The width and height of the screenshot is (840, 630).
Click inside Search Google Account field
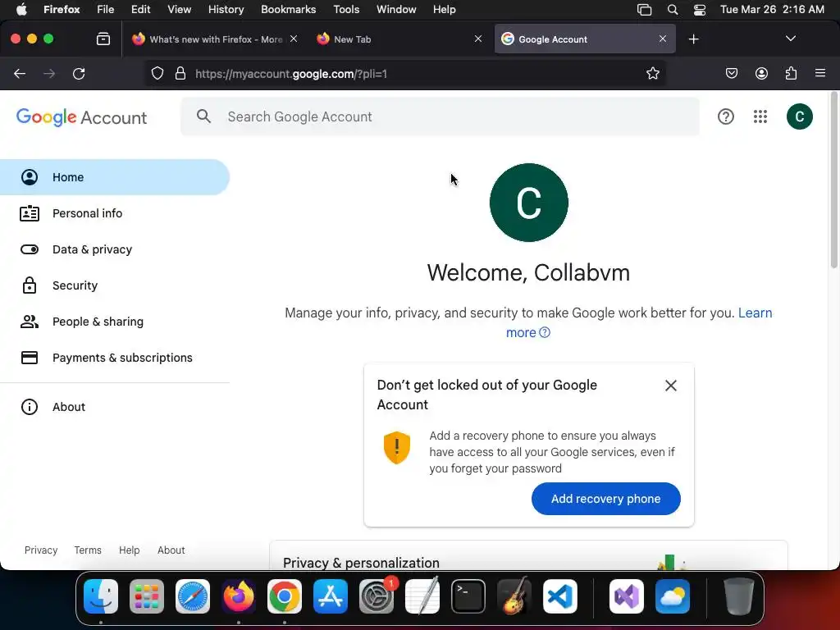(440, 116)
